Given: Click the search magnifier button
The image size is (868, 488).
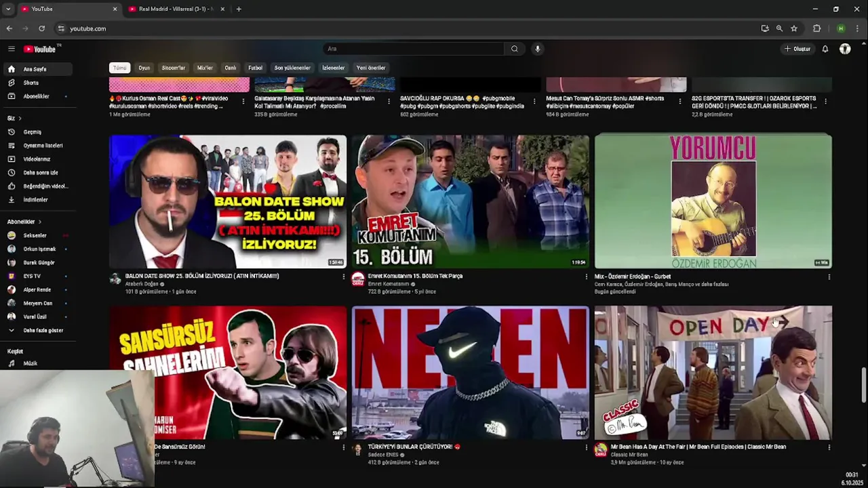Looking at the screenshot, I should coord(514,49).
